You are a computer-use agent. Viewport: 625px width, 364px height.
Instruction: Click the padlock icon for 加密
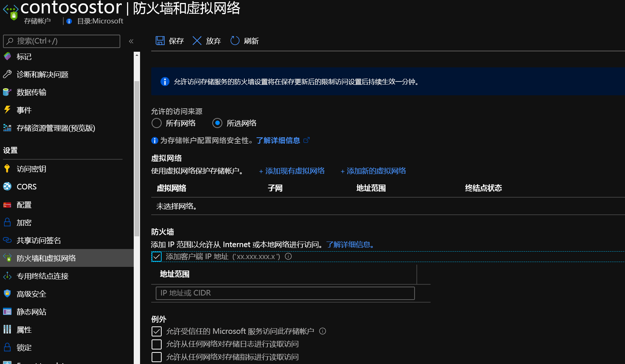tap(7, 222)
